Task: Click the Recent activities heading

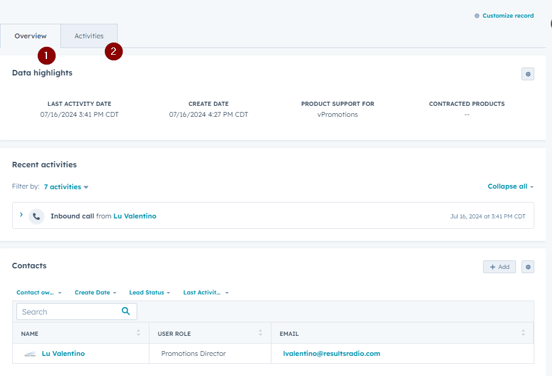Action: [x=44, y=165]
